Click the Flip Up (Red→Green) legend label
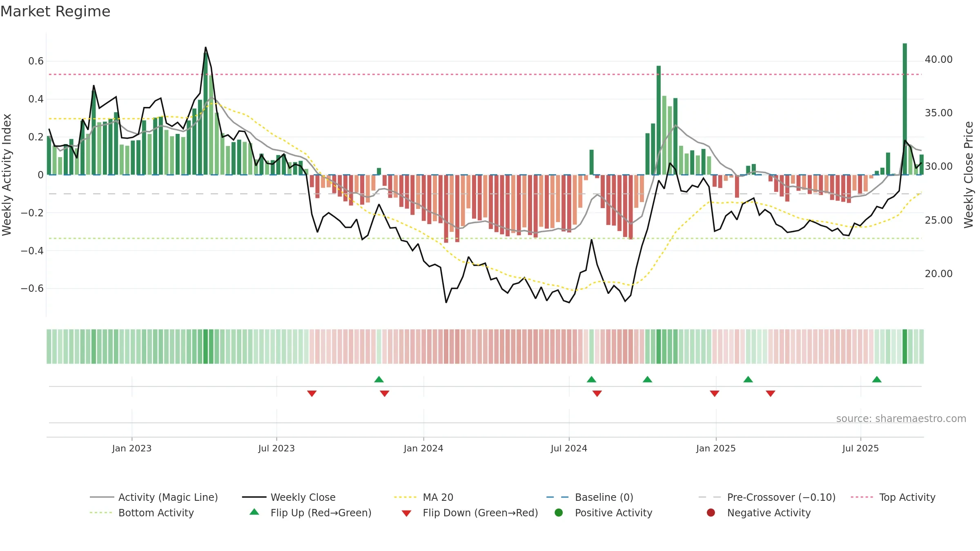980x551 pixels. (321, 513)
